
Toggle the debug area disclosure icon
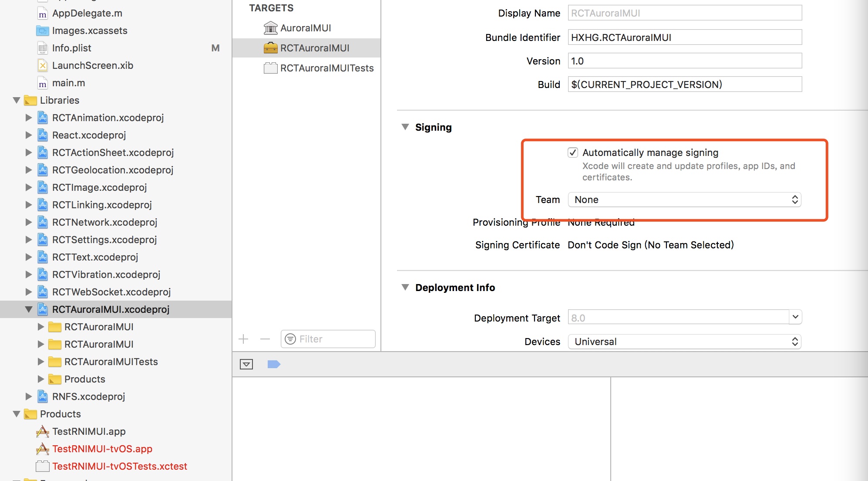pyautogui.click(x=246, y=364)
